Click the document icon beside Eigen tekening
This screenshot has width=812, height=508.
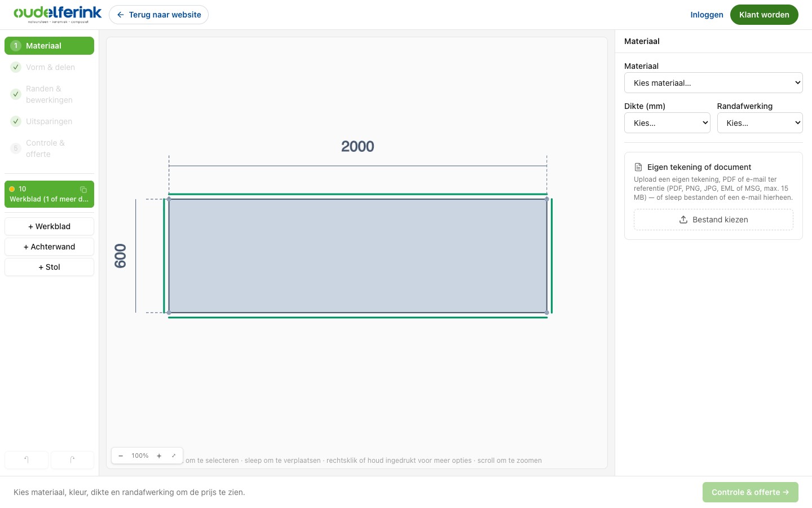pos(638,167)
